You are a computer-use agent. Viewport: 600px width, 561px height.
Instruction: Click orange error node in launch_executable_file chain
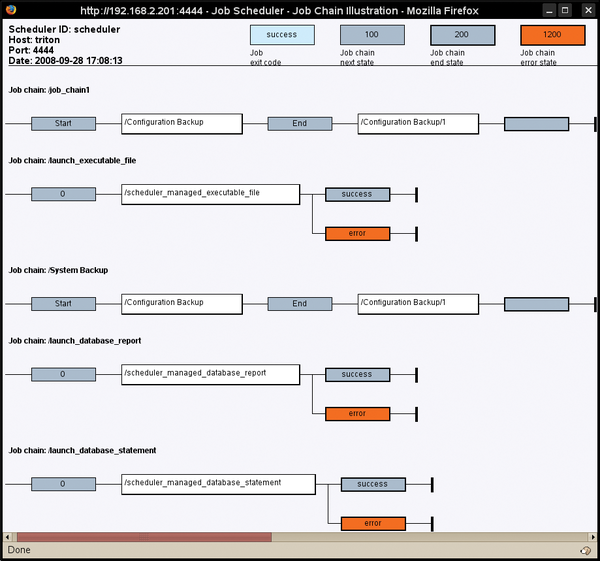358,234
